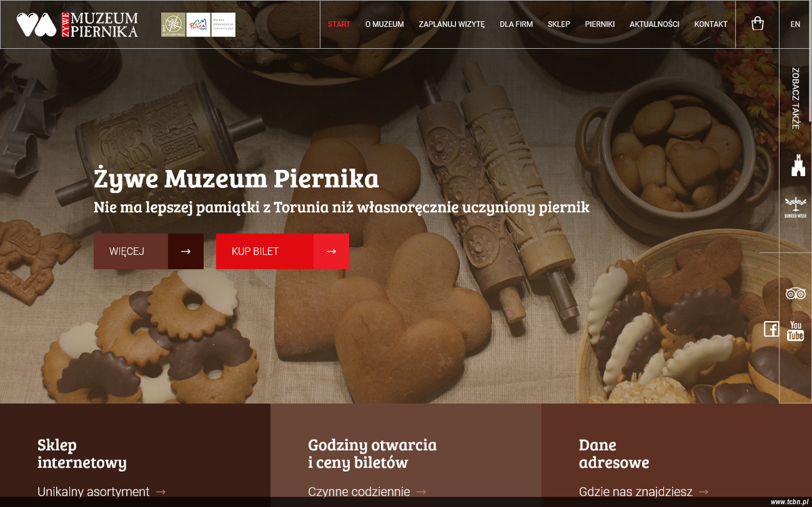The image size is (812, 507).
Task: Select KONTAKT in the top navigation
Action: (x=710, y=24)
